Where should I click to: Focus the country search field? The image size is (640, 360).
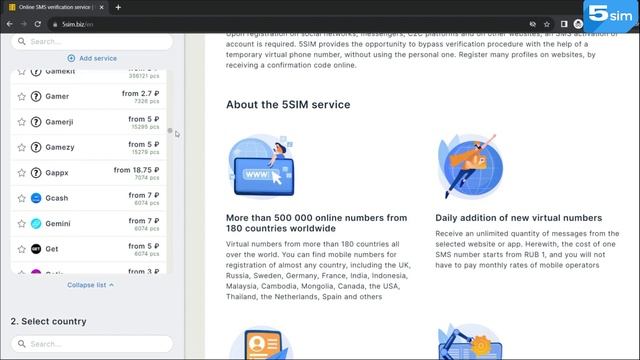click(x=92, y=344)
